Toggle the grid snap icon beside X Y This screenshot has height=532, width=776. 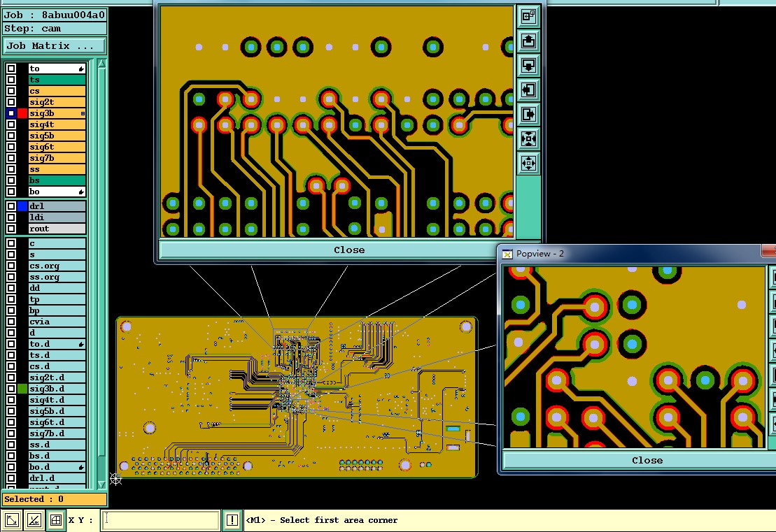tap(55, 520)
